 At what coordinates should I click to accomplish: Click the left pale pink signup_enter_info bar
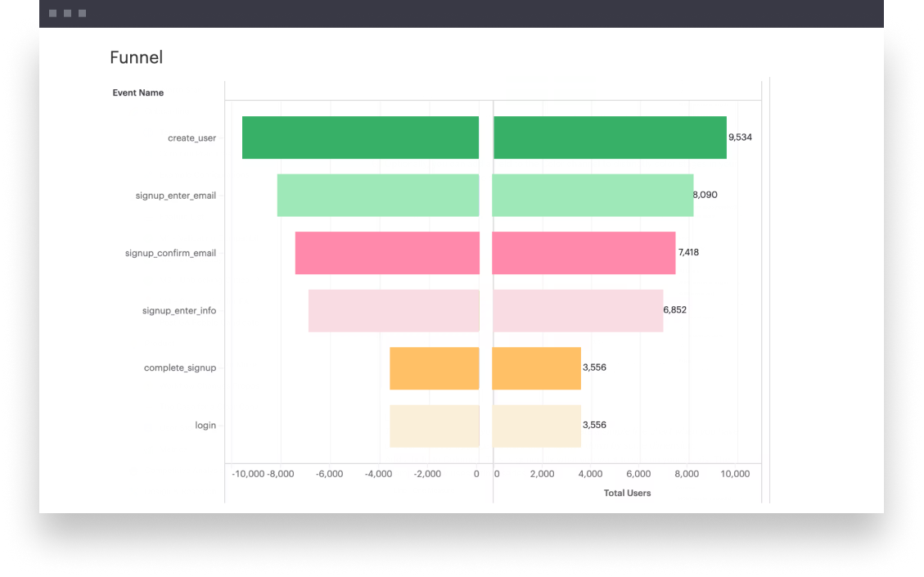394,311
